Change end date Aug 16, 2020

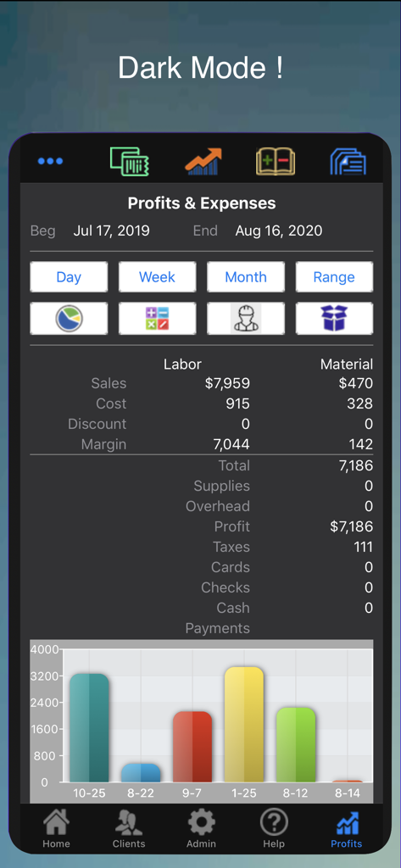tap(279, 231)
